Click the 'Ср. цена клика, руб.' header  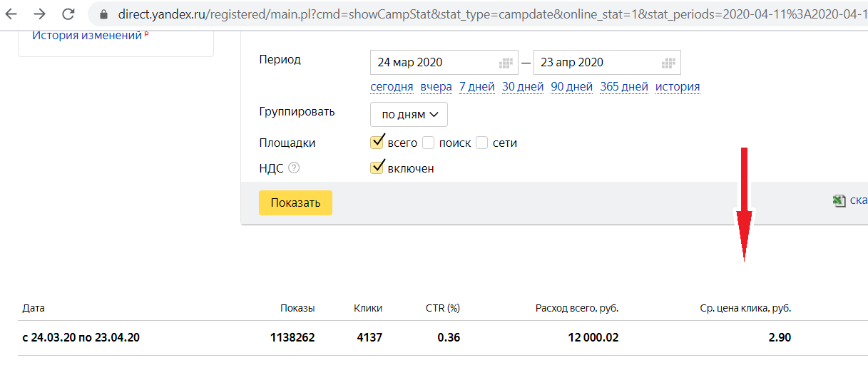click(746, 309)
